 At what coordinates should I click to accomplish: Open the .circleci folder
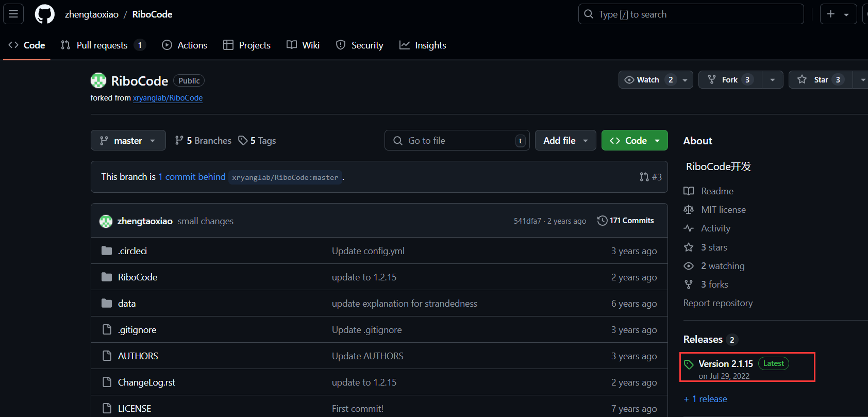(x=132, y=251)
